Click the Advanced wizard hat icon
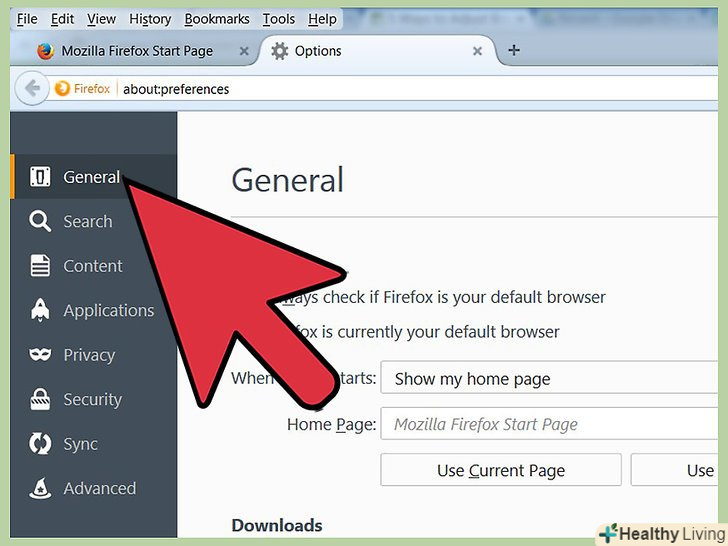This screenshot has width=728, height=546. [40, 488]
